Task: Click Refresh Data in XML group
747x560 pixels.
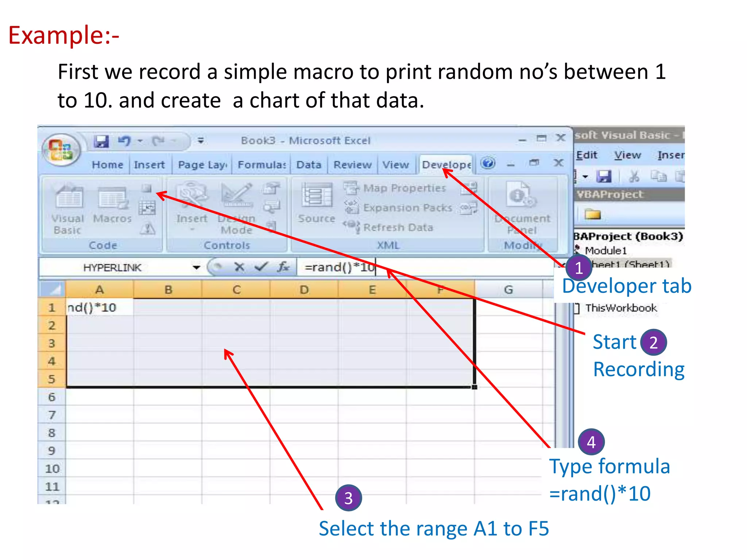Action: coord(388,227)
